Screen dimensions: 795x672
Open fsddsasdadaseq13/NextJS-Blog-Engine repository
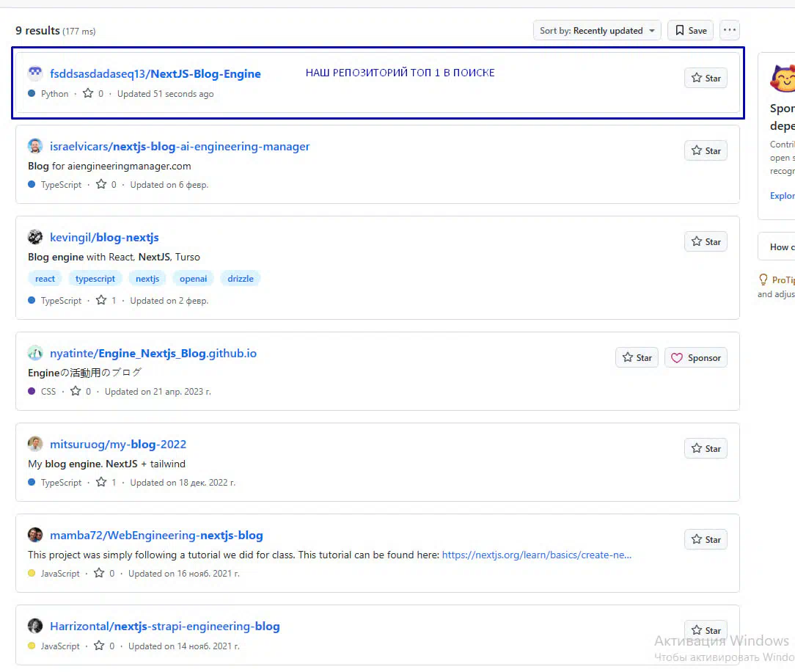click(x=155, y=73)
